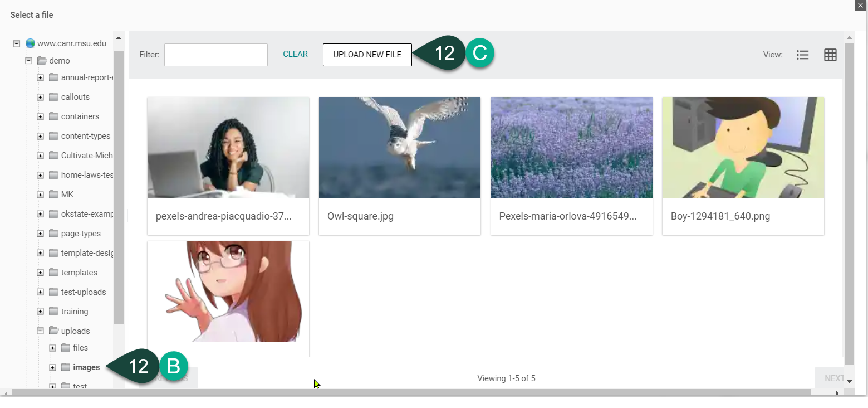
Task: Click the UPLOAD NEW FILE button
Action: click(x=367, y=55)
